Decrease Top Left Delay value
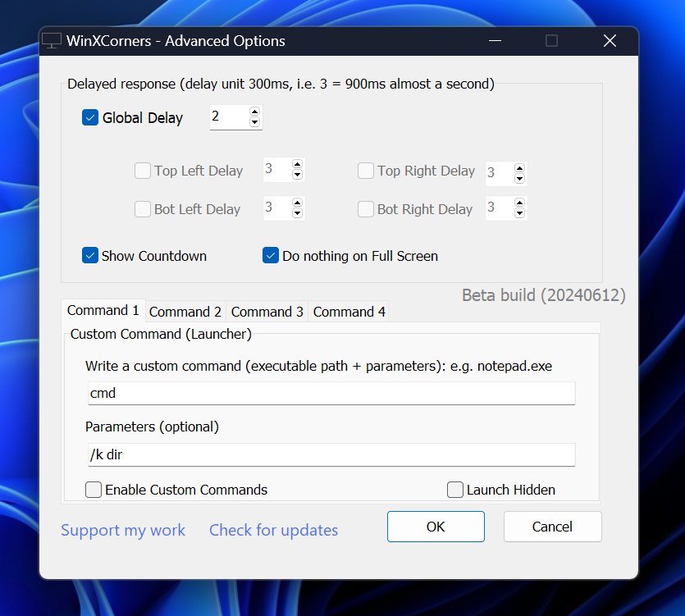Screen dimensions: 685x616 [x=298, y=175]
